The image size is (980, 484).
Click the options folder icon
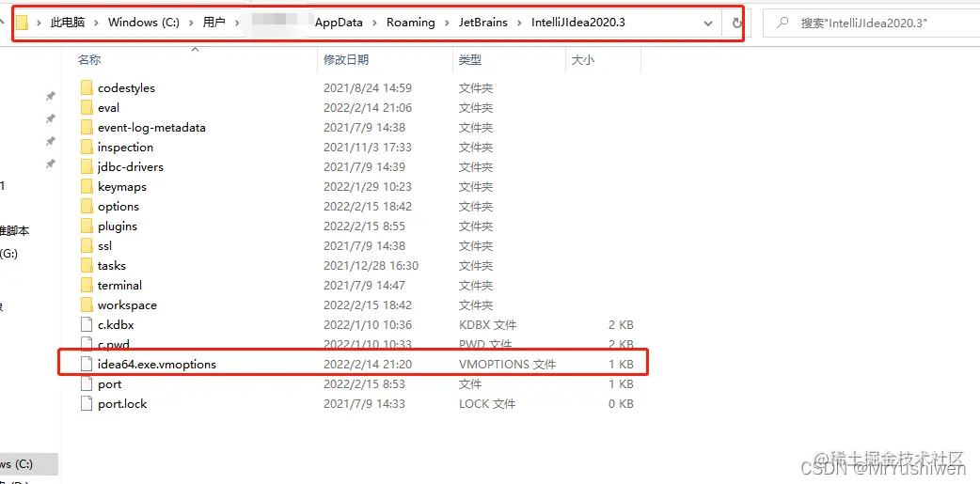pyautogui.click(x=87, y=207)
